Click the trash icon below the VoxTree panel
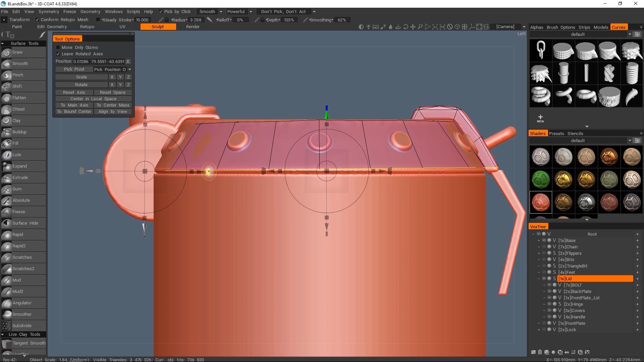The width and height of the screenshot is (644, 362). point(540,352)
